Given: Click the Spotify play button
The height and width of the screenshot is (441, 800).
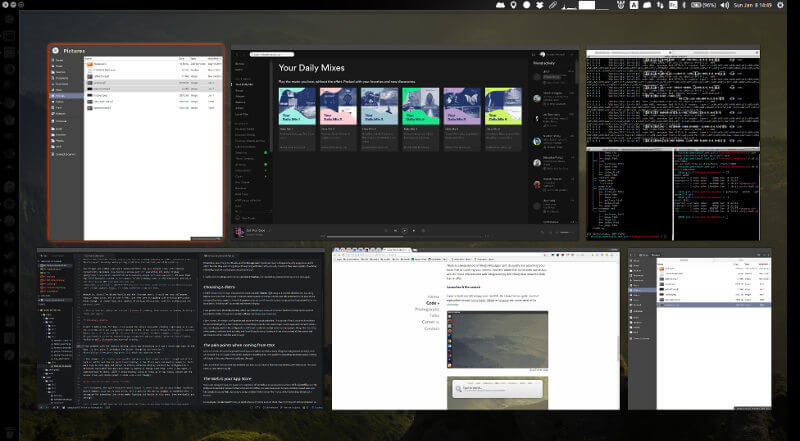Looking at the screenshot, I should (x=405, y=230).
